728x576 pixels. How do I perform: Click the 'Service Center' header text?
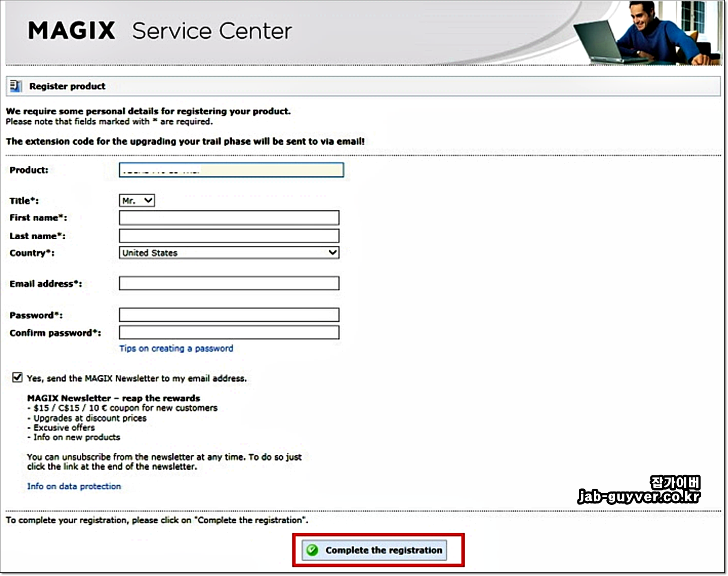[212, 31]
